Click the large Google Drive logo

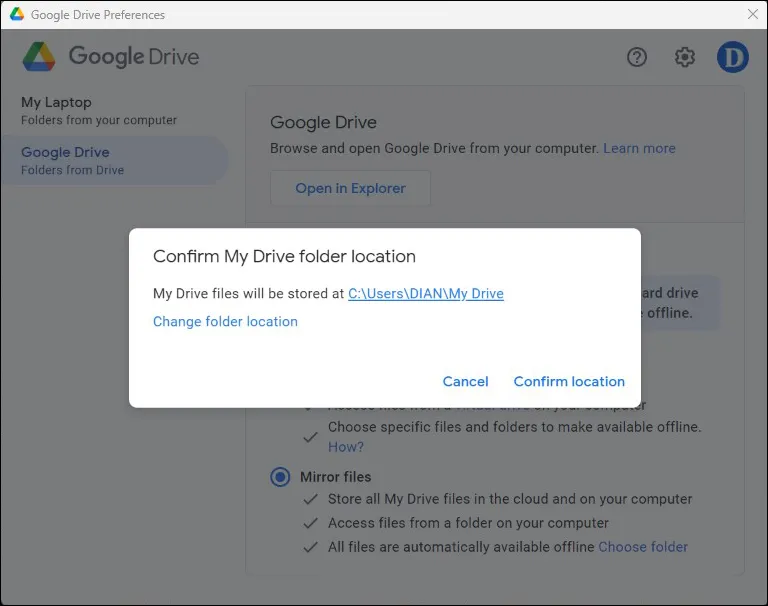[x=41, y=56]
